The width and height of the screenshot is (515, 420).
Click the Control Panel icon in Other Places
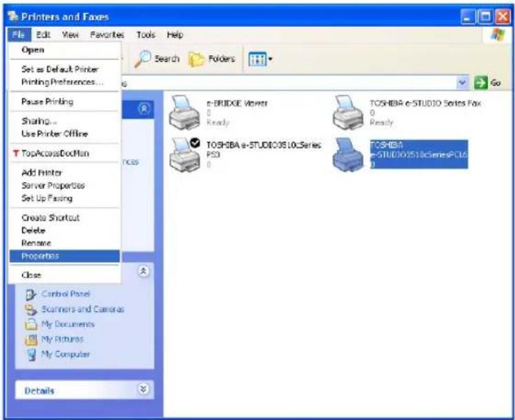(30, 294)
